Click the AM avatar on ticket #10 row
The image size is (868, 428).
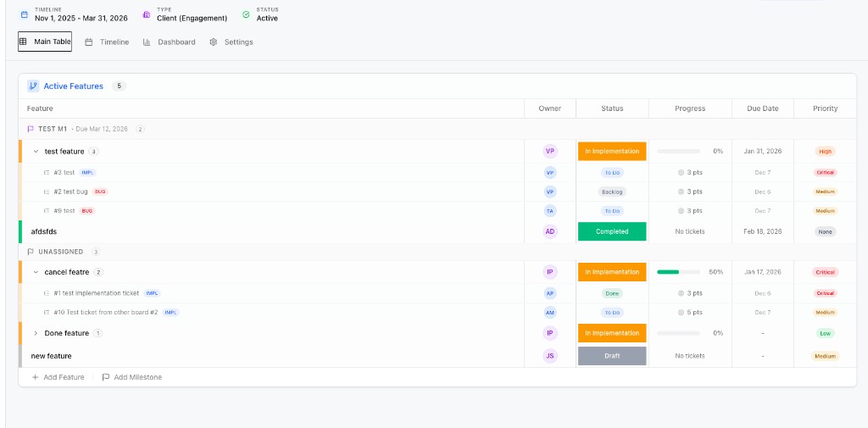[550, 312]
